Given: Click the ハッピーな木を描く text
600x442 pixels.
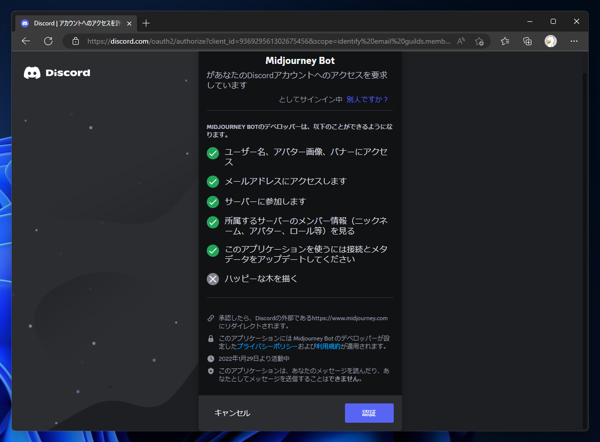Looking at the screenshot, I should point(261,279).
